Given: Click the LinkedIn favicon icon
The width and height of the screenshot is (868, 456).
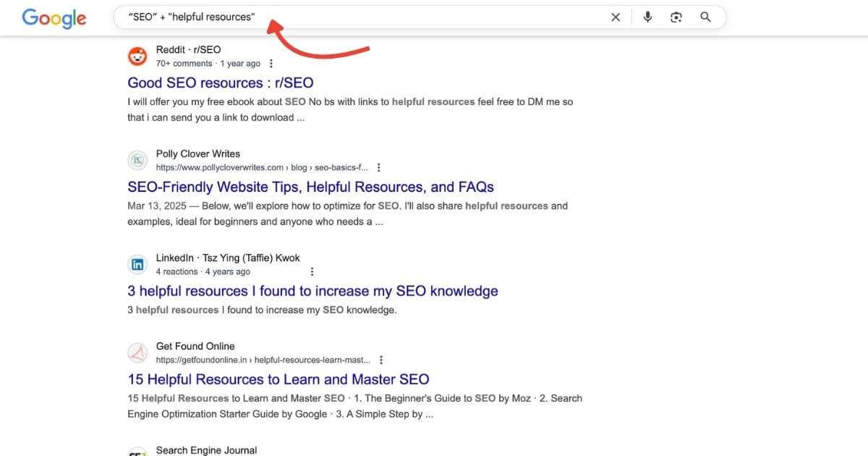Looking at the screenshot, I should coord(137,265).
